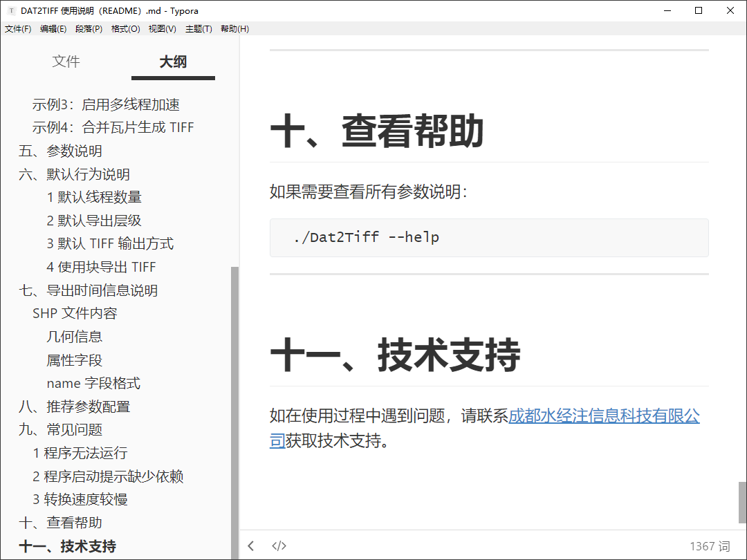The width and height of the screenshot is (747, 560).
Task: Select the 大纲 sidebar tab
Action: pyautogui.click(x=173, y=62)
